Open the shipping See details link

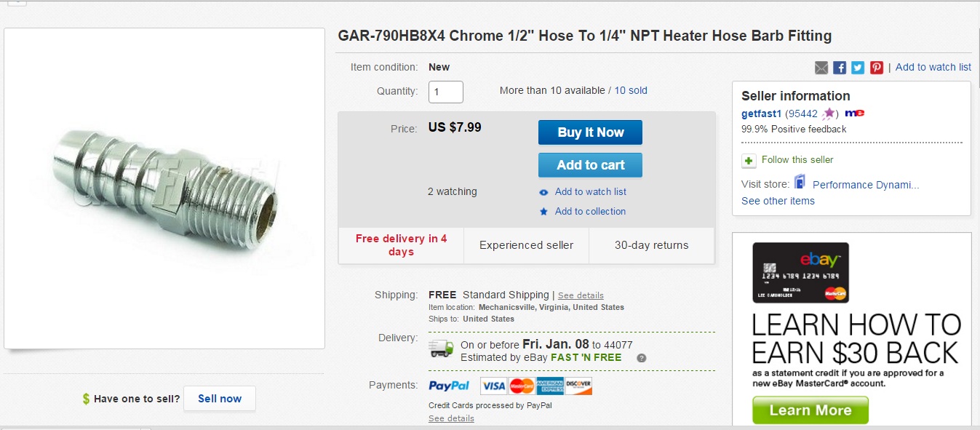[x=581, y=295]
